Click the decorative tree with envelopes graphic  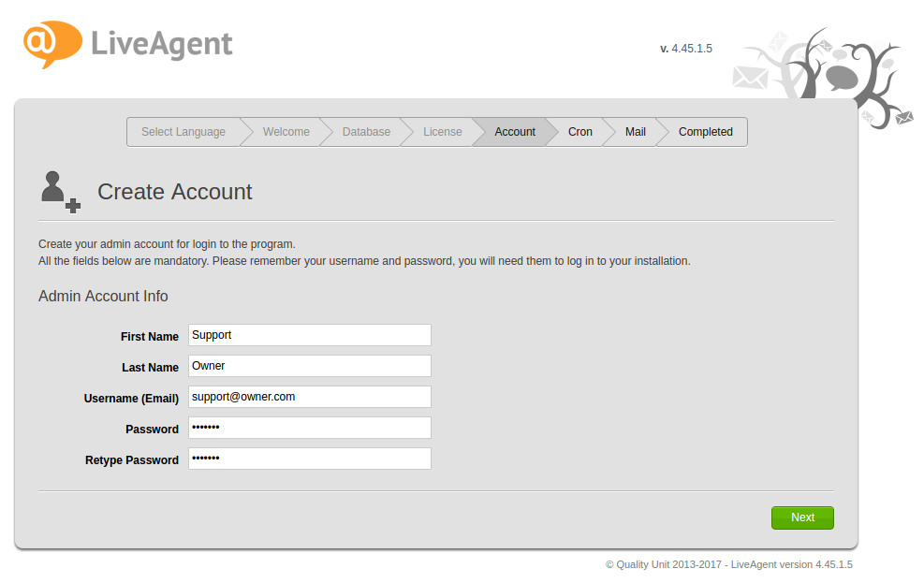click(824, 80)
